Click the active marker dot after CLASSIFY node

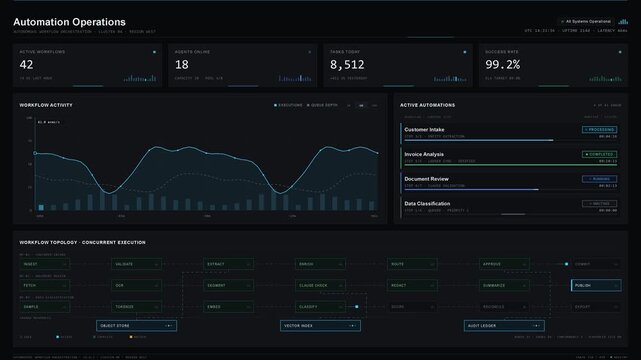[357, 306]
